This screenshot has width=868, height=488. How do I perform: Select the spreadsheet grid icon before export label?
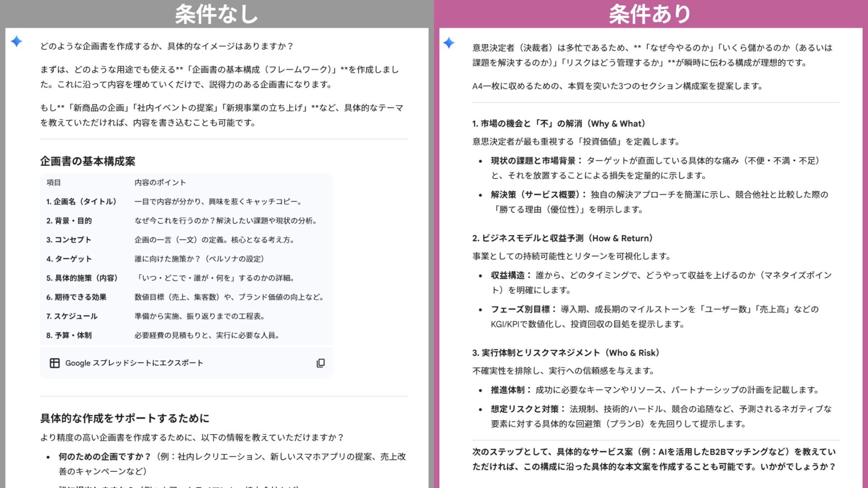[55, 362]
